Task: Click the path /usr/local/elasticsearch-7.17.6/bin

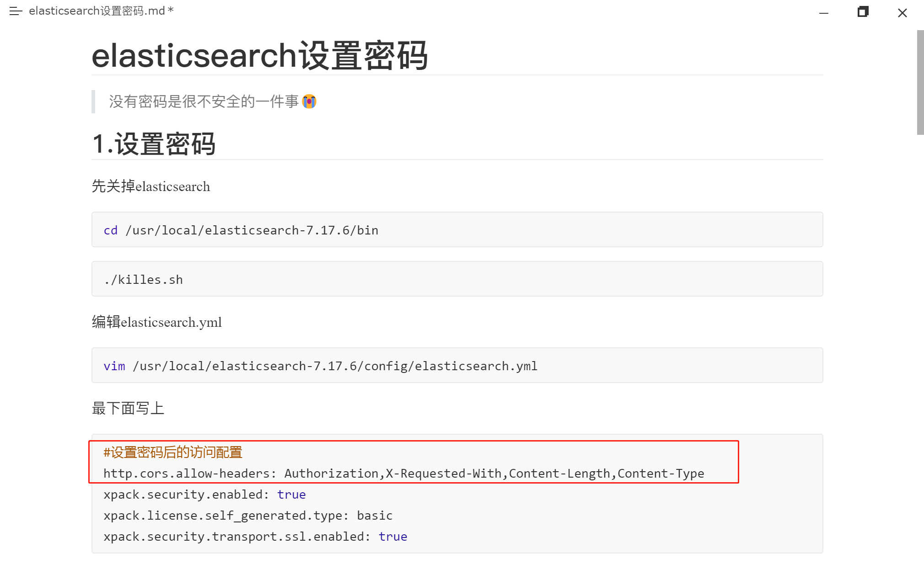Action: pyautogui.click(x=252, y=230)
